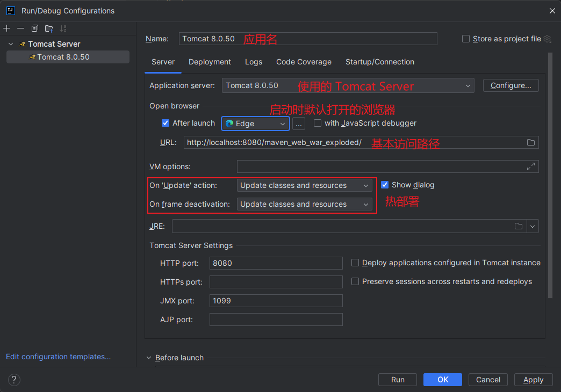561x392 pixels.
Task: Click the Configure... button
Action: (x=510, y=85)
